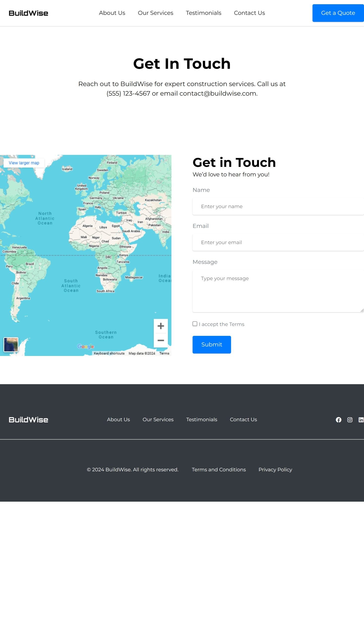
Task: Open Testimonials in the header menu
Action: click(204, 13)
